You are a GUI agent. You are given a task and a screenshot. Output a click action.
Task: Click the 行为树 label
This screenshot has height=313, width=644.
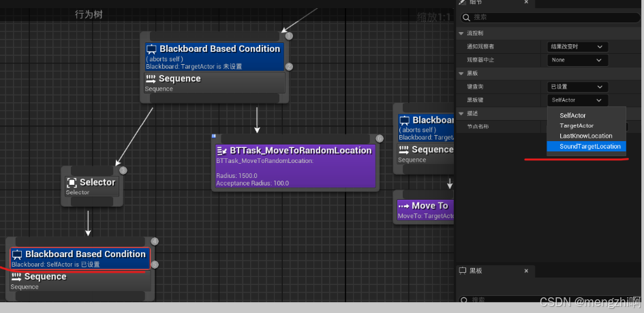pyautogui.click(x=89, y=15)
